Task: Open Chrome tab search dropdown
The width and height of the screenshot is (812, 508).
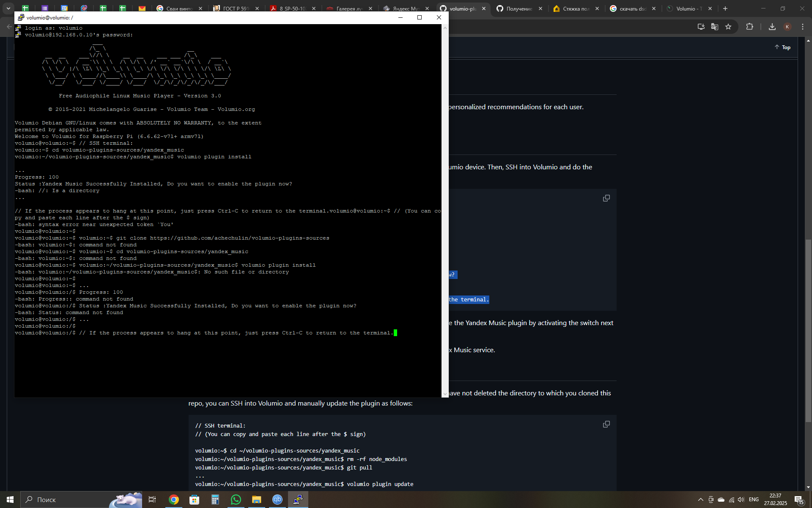Action: [x=8, y=8]
